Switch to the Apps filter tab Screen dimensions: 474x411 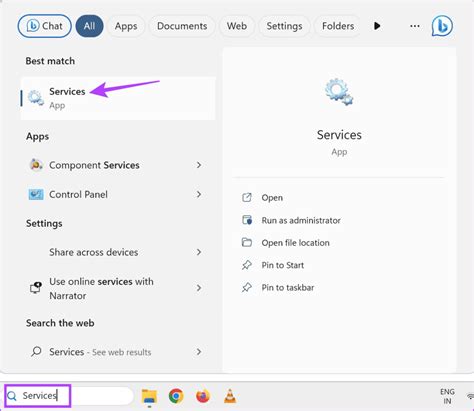click(x=126, y=26)
